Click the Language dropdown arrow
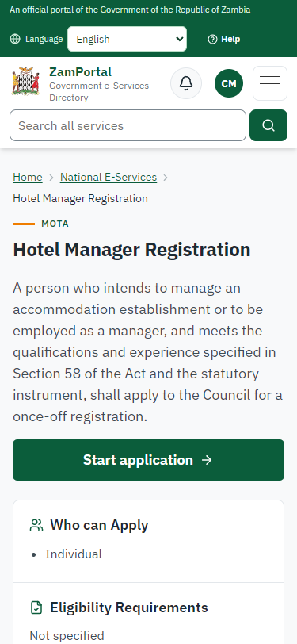The image size is (297, 644). pos(179,39)
